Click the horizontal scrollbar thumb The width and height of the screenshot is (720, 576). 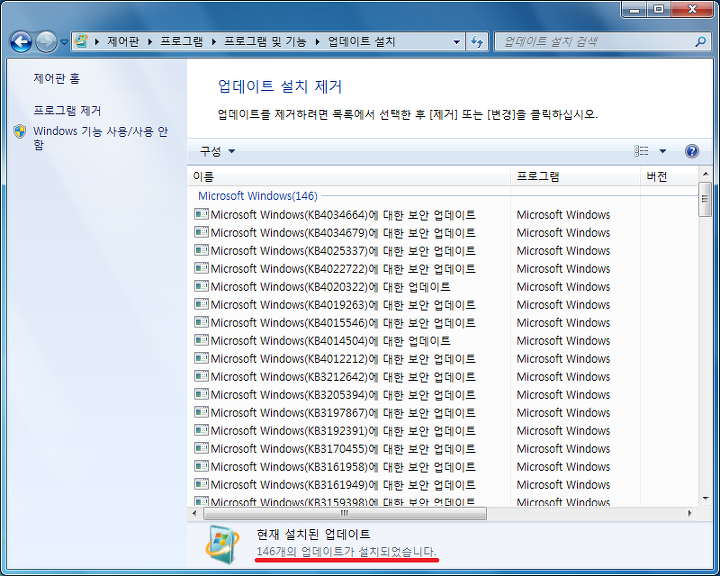344,514
